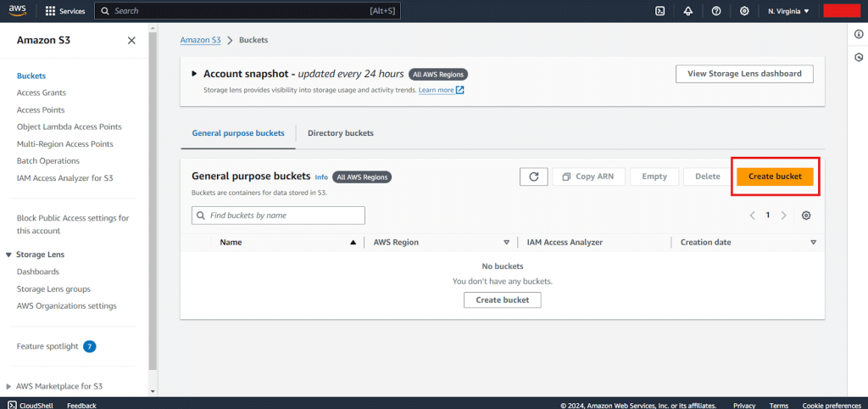Open Storage Lens Dashboards

pyautogui.click(x=37, y=272)
